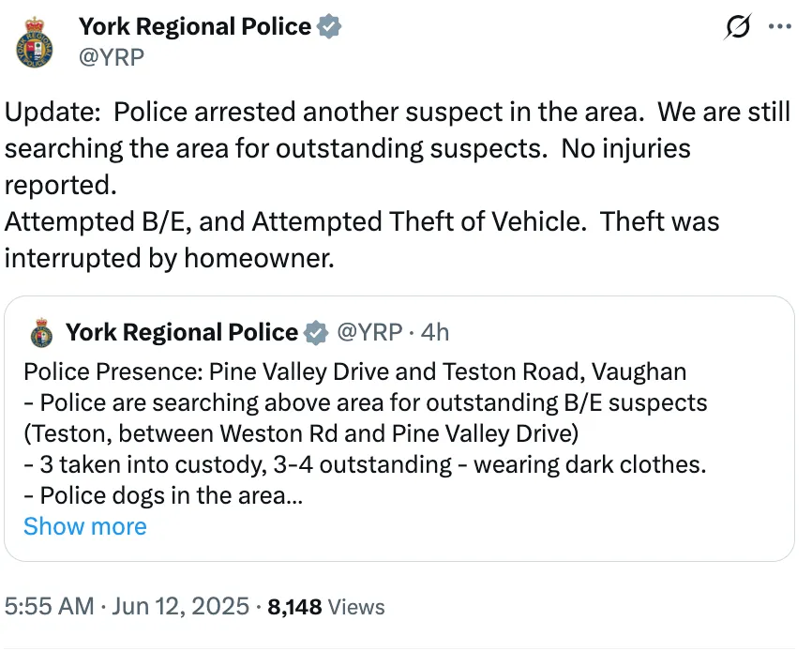Open the three-dot more options menu
812x651 pixels.
click(780, 27)
